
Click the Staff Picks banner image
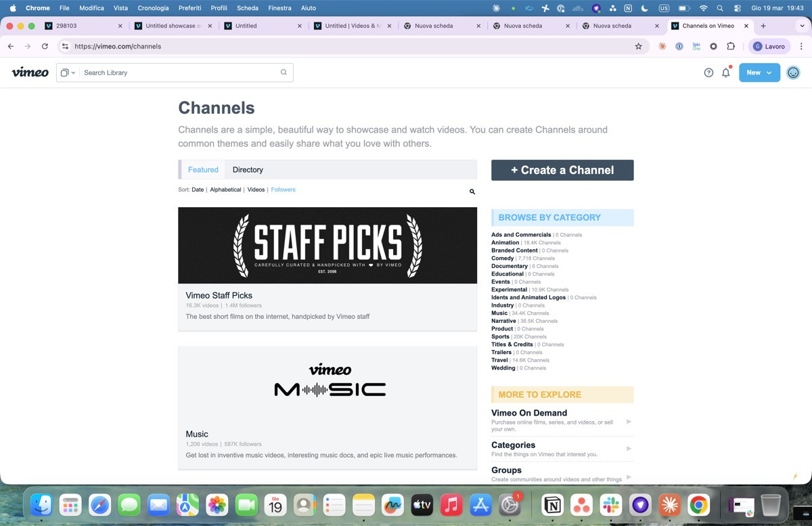point(328,245)
